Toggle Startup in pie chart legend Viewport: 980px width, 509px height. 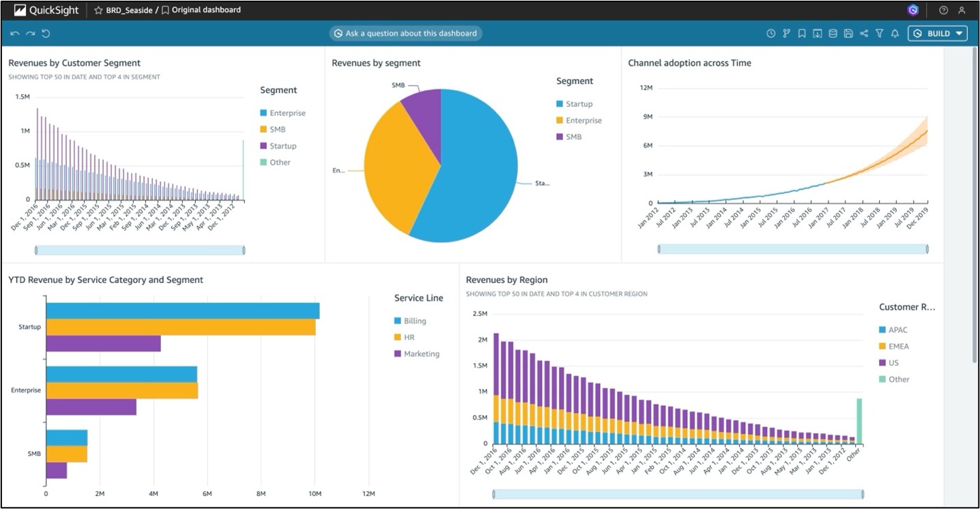pyautogui.click(x=574, y=104)
